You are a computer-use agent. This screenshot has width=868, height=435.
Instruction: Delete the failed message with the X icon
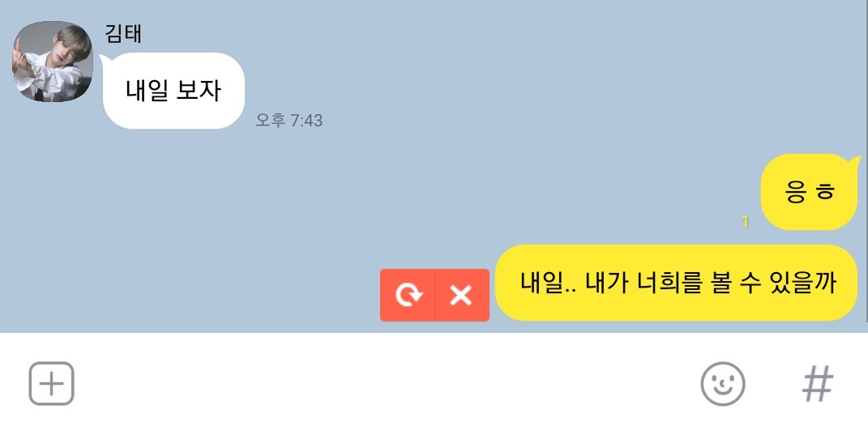tap(462, 295)
